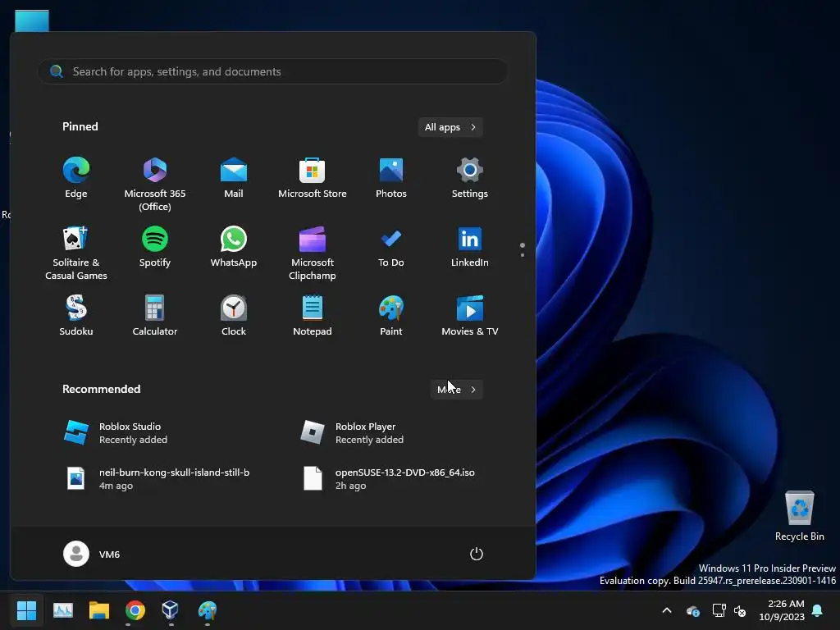Open network status tray icon
This screenshot has height=630, width=840.
(x=719, y=610)
